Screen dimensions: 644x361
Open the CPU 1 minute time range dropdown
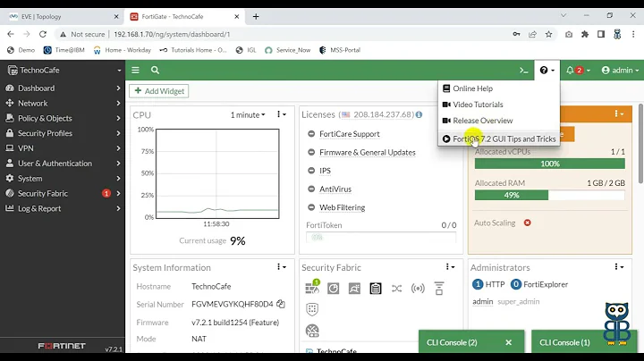click(248, 115)
